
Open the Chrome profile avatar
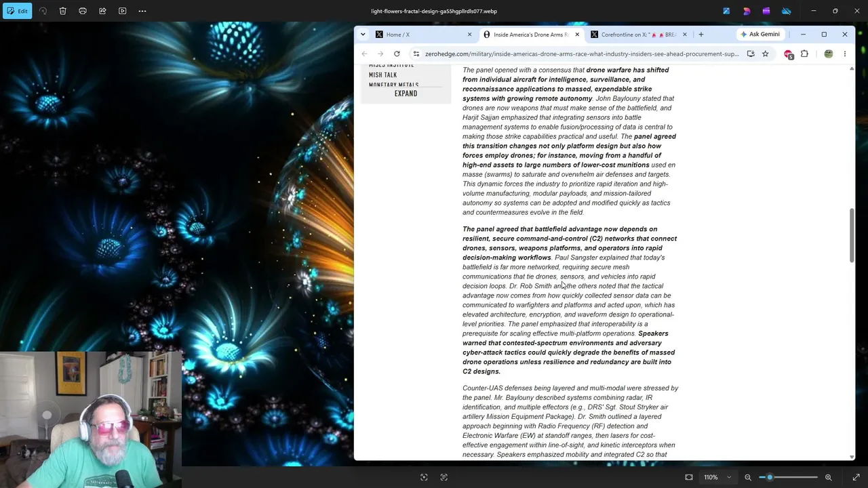(829, 54)
